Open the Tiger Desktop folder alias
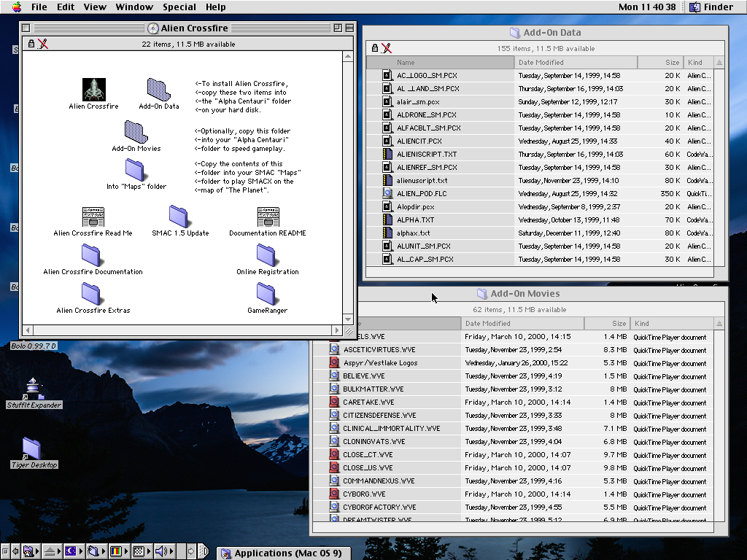 coord(31,448)
